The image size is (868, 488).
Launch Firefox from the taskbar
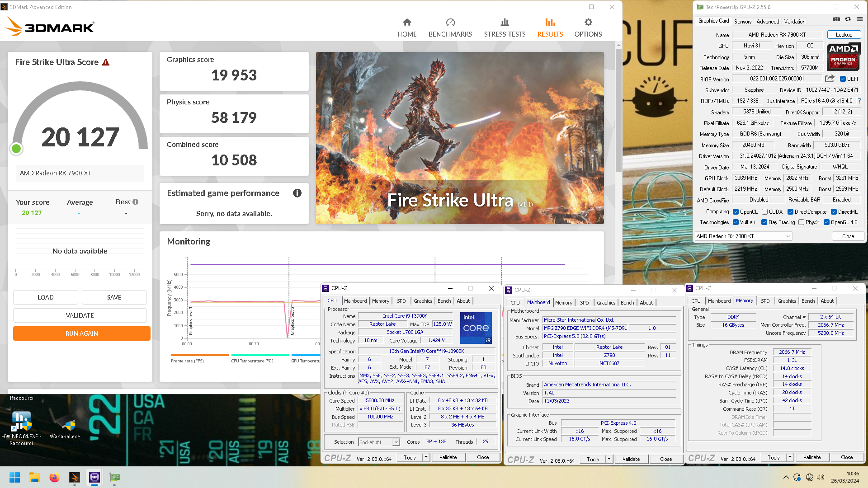point(54,477)
